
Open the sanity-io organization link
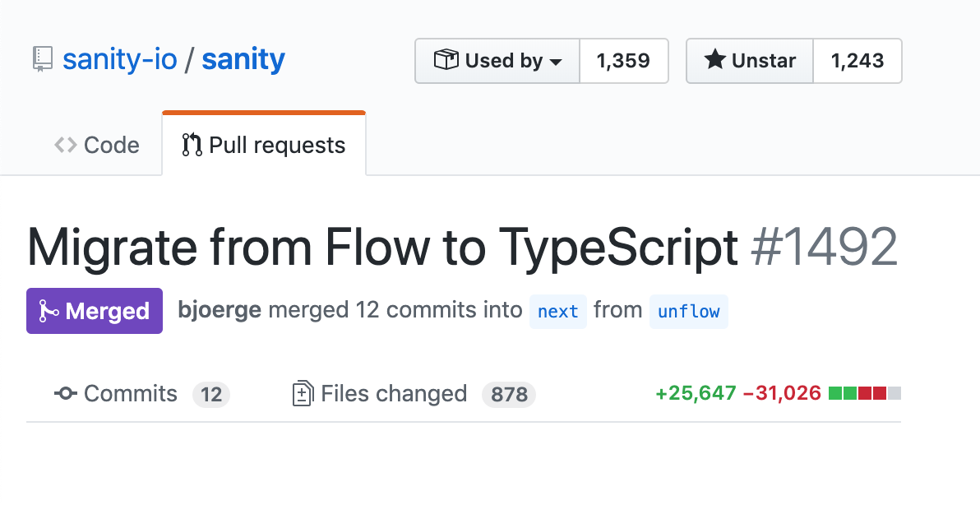coord(120,58)
